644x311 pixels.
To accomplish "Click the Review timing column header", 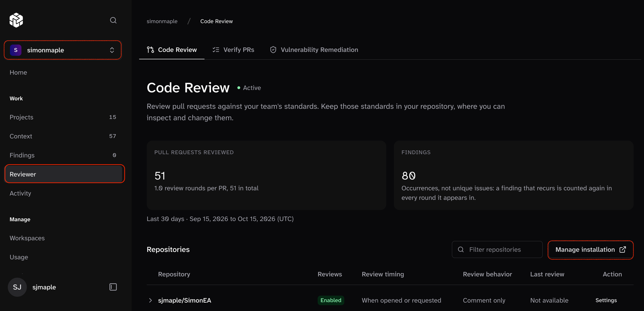I will (x=383, y=274).
